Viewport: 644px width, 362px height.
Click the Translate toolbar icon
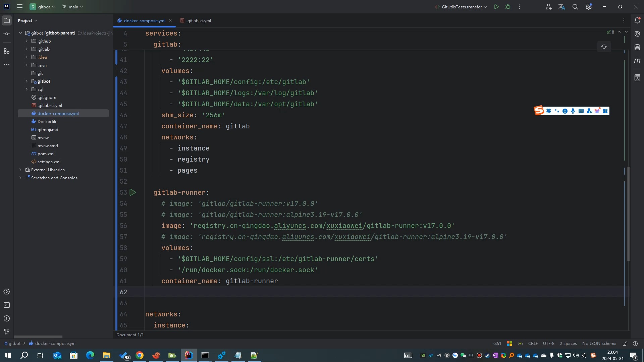[562, 7]
